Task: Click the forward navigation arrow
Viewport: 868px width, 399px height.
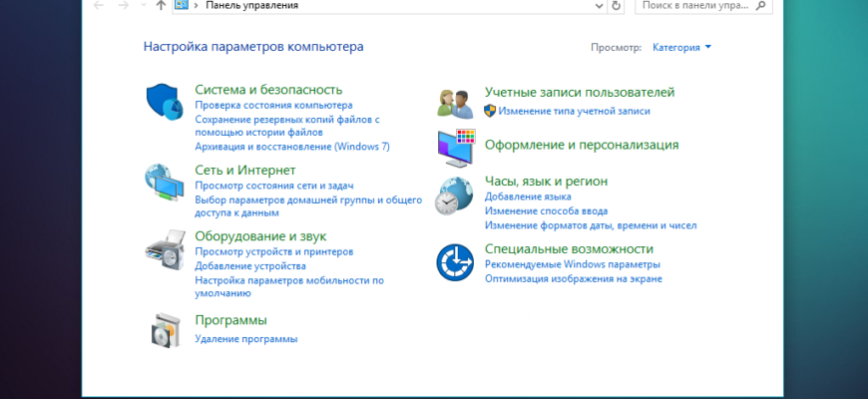Action: click(x=124, y=6)
